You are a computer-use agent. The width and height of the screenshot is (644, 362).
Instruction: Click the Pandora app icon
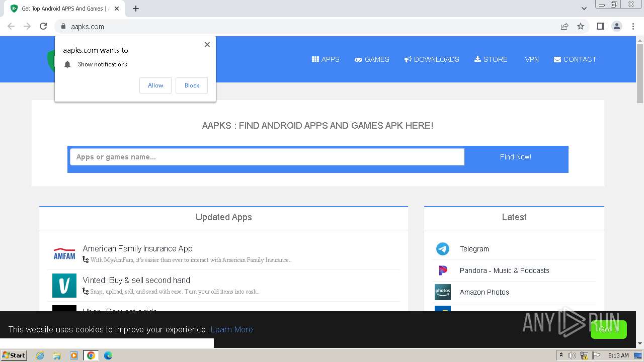pos(443,270)
